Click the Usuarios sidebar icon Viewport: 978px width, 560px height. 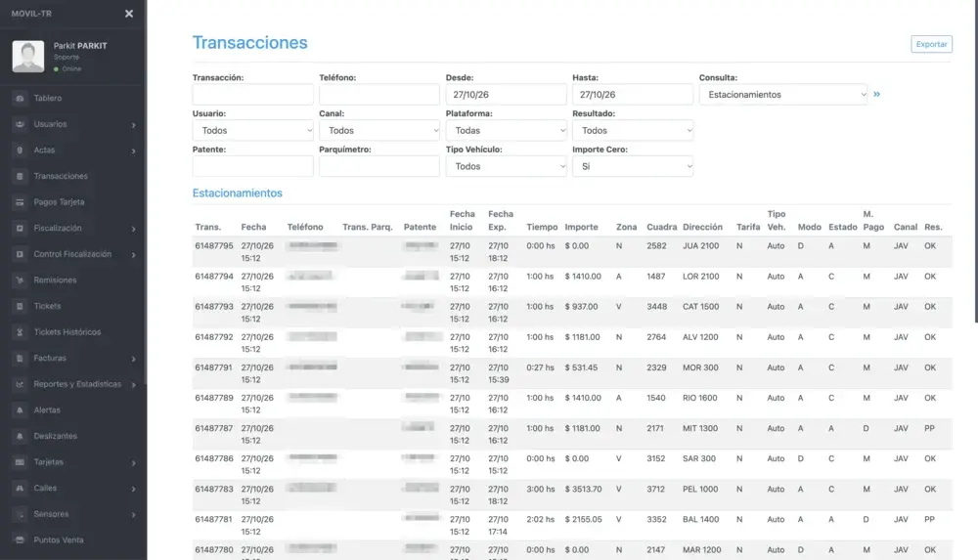tap(20, 124)
